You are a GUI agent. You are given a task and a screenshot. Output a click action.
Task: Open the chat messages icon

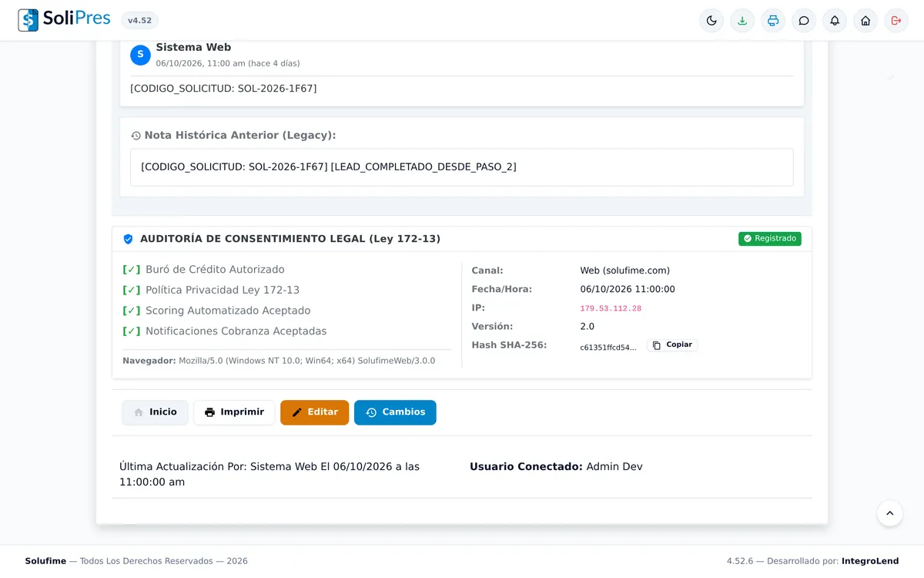pos(804,21)
